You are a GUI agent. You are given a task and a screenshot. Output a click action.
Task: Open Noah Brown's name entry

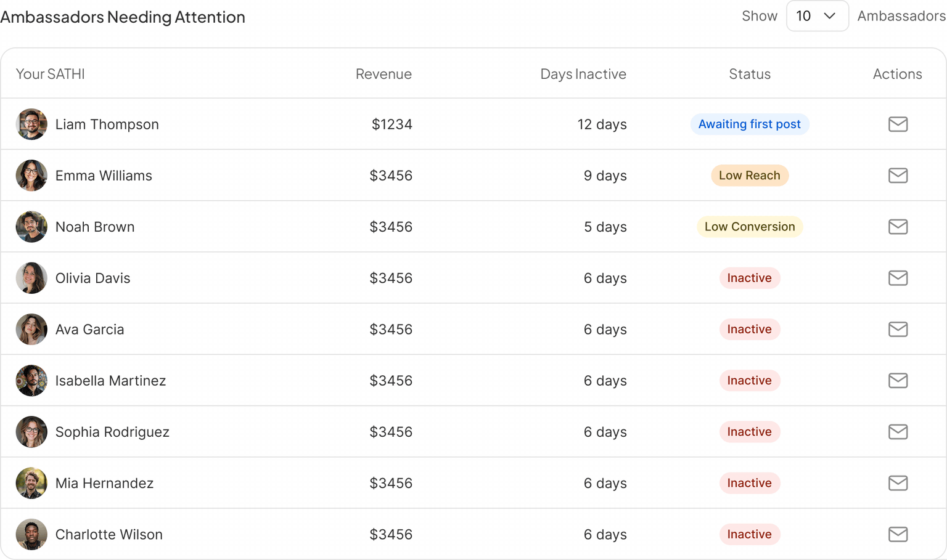coord(95,227)
